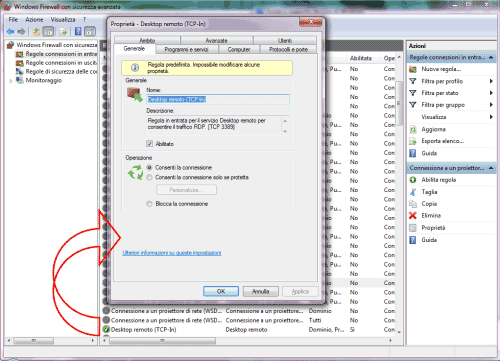
Task: Open Filtra per stato submenu arrow
Action: (491, 93)
